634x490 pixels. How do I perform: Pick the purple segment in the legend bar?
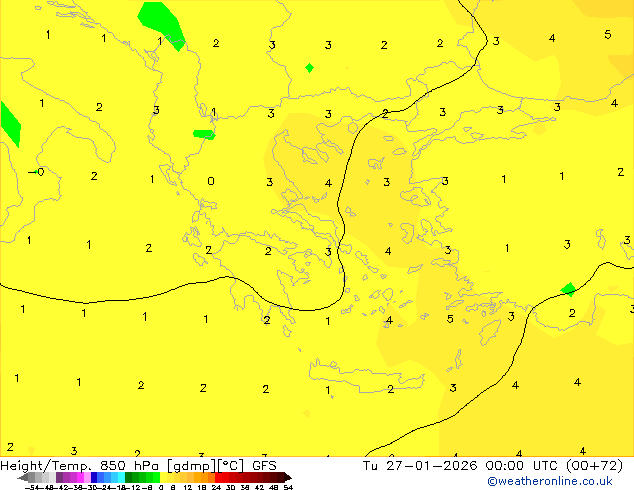66,478
